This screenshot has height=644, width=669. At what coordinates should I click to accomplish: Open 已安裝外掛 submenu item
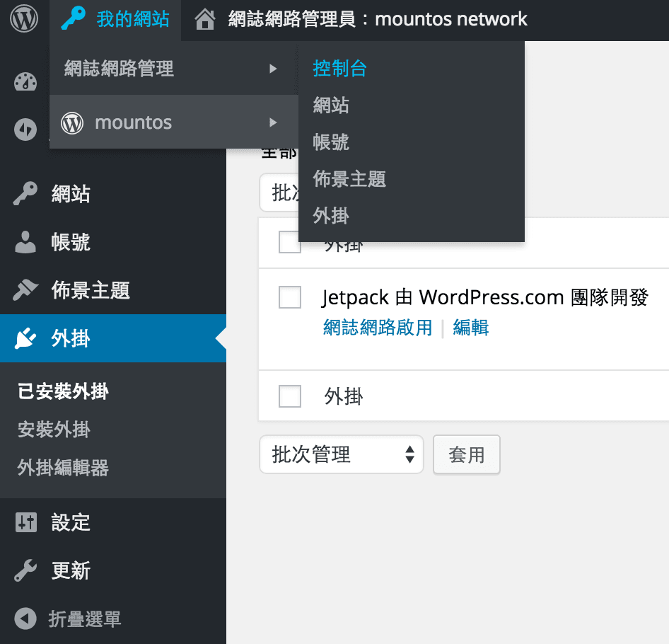pyautogui.click(x=63, y=391)
